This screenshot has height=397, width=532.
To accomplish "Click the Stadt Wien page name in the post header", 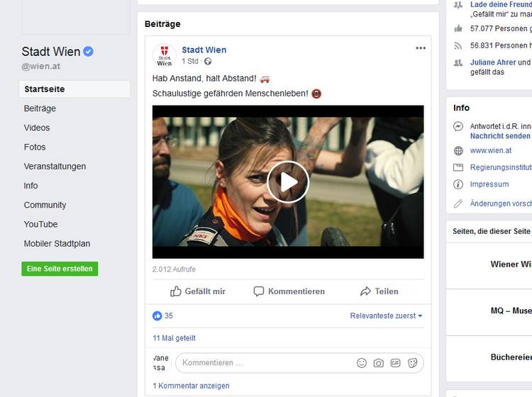I will (x=204, y=50).
